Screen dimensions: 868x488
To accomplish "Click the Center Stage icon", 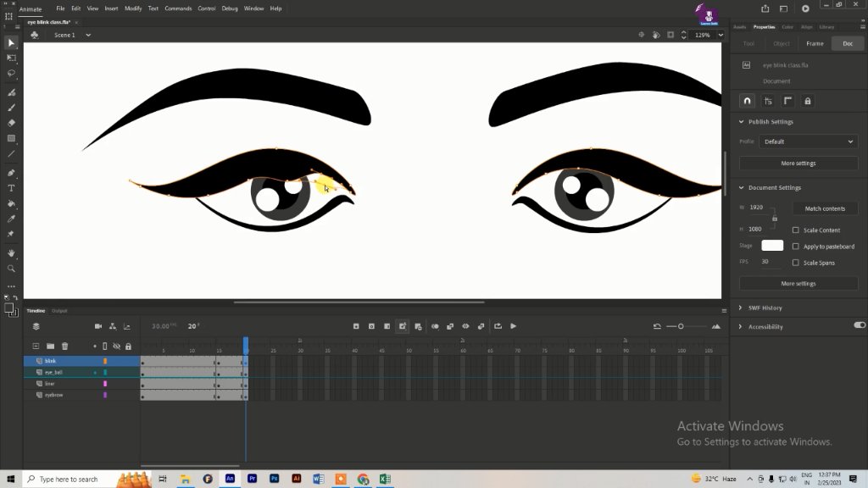I will (641, 35).
